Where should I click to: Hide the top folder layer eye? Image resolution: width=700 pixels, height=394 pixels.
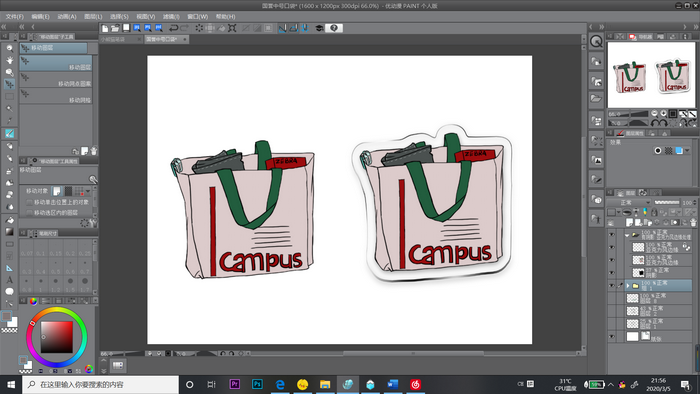(x=612, y=235)
